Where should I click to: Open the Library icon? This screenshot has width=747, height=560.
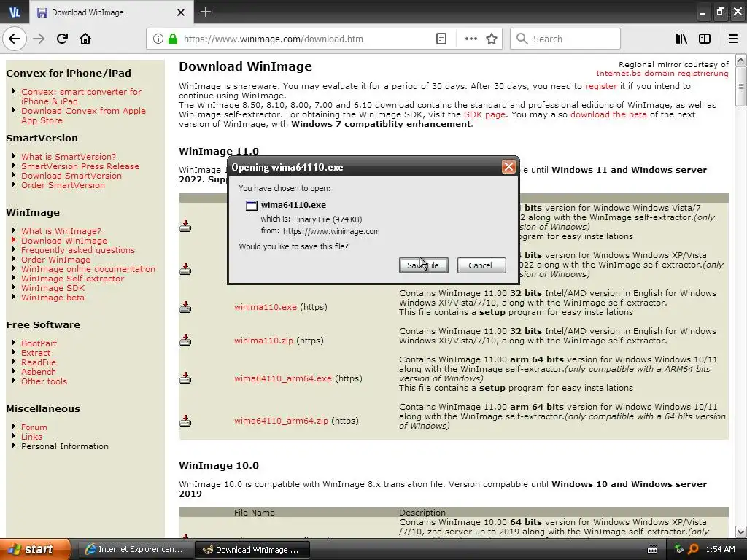coord(681,39)
